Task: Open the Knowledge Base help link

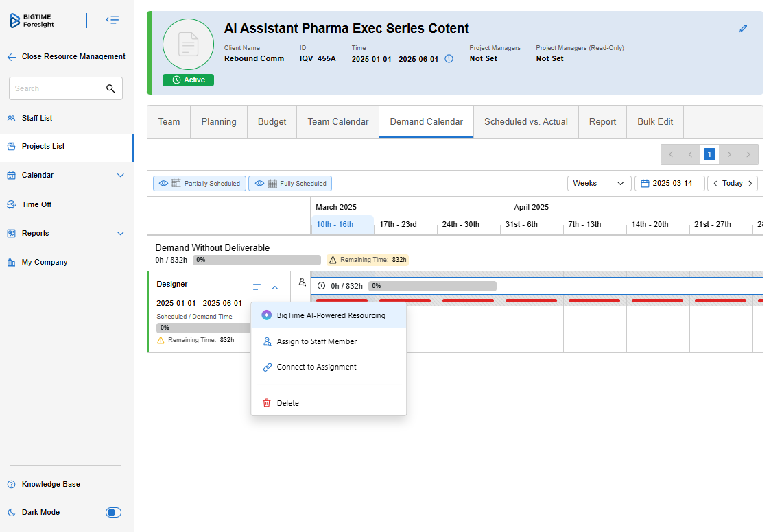Action: pyautogui.click(x=51, y=484)
